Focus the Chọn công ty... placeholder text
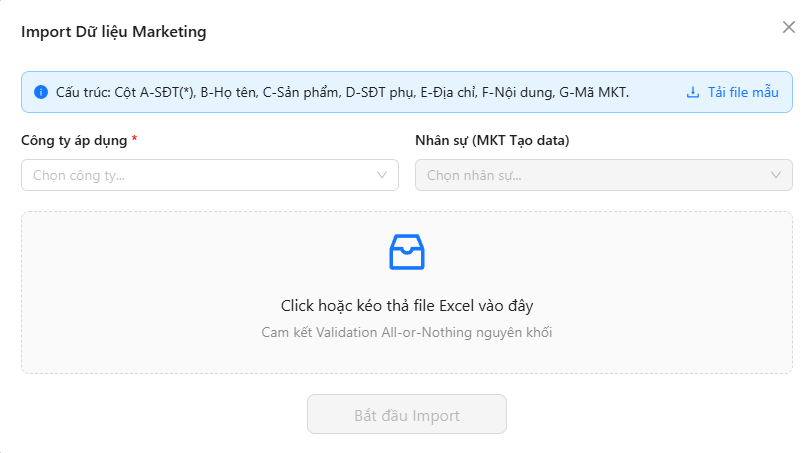811x453 pixels. [x=79, y=175]
